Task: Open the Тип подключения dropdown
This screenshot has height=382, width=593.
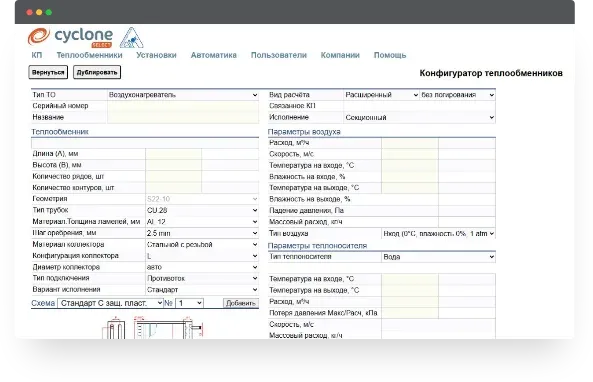Action: coord(202,278)
